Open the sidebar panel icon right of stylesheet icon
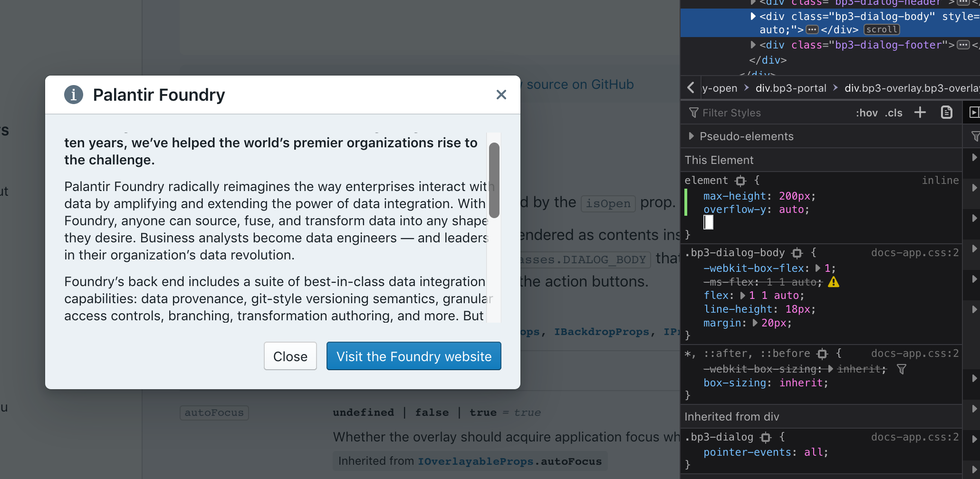Screen dimensions: 980x479 (975, 112)
